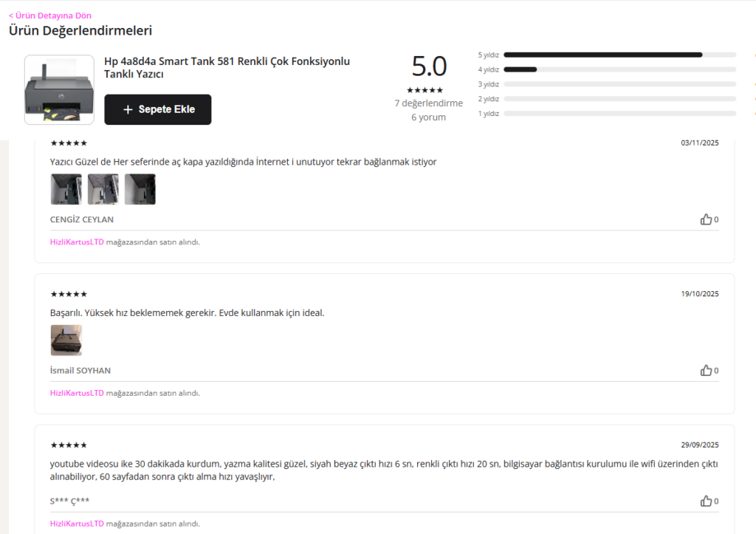Go back via Ürün Detayına Dön link

tap(50, 16)
